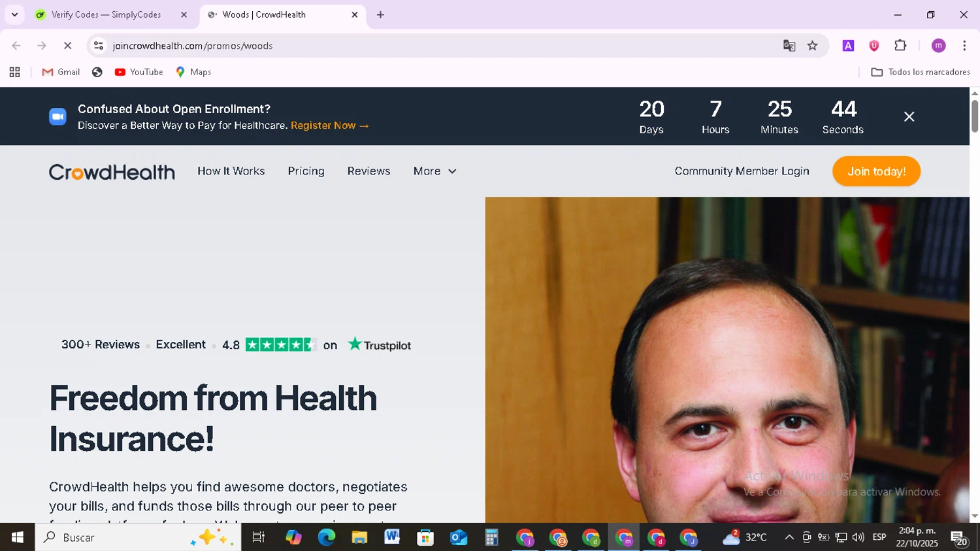The height and width of the screenshot is (551, 980).
Task: Open Community Member Login
Action: point(742,171)
